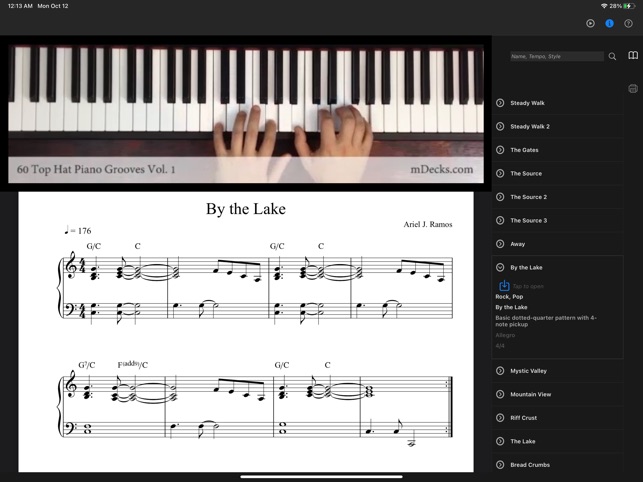Select The Source 2 groove title
643x482 pixels.
(x=528, y=197)
